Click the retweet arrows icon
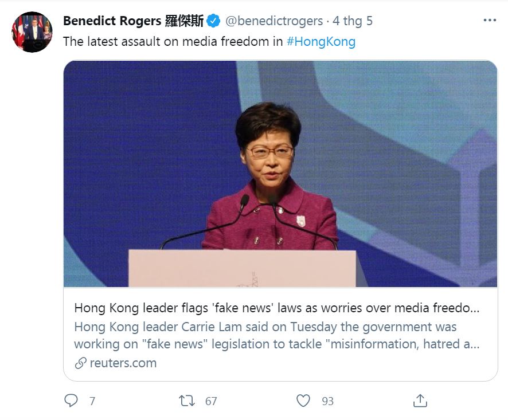The image size is (508, 420). (x=187, y=401)
